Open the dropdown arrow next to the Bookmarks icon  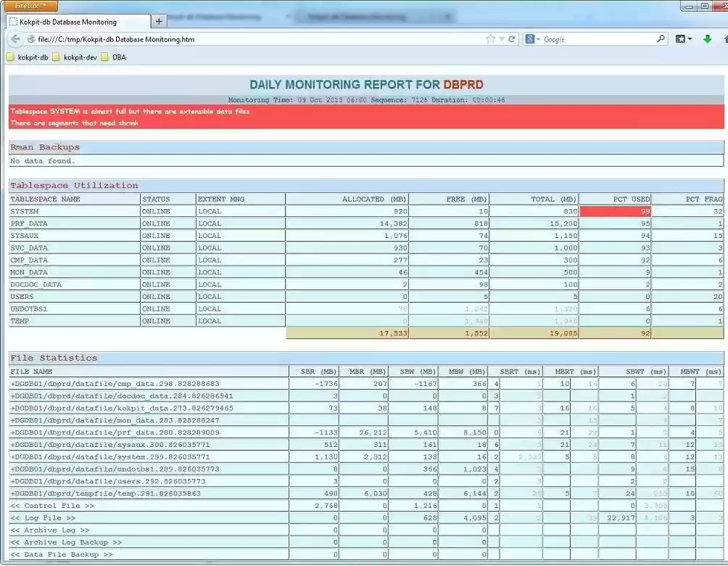coord(691,38)
